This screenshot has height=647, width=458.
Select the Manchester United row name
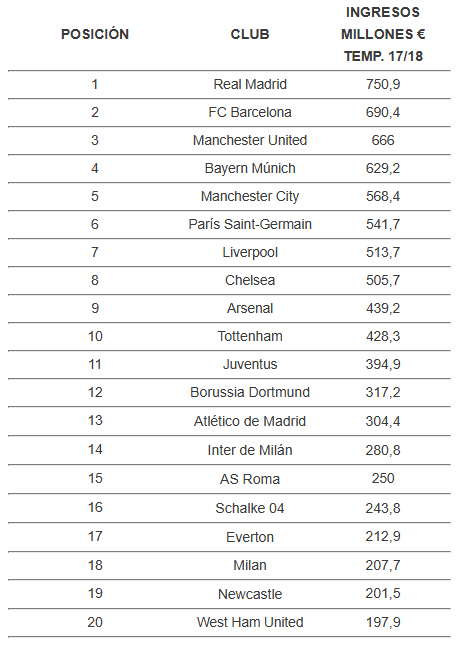tap(250, 140)
